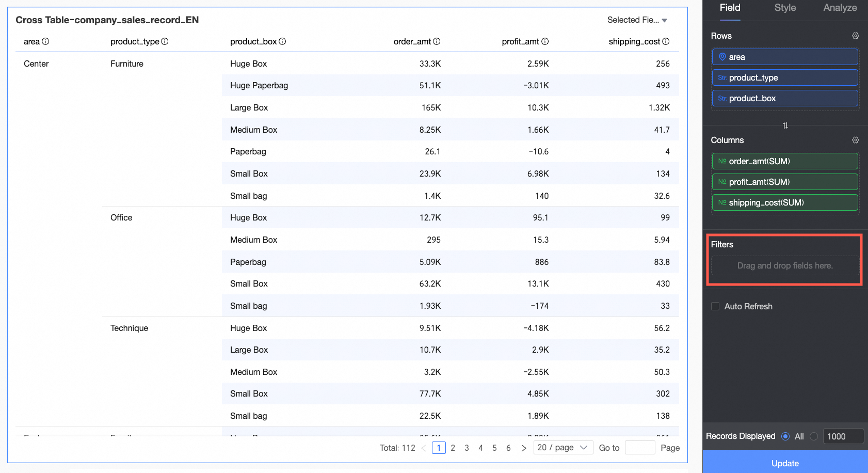Click the Go to page input field
Image resolution: width=868 pixels, height=473 pixels.
tap(639, 448)
